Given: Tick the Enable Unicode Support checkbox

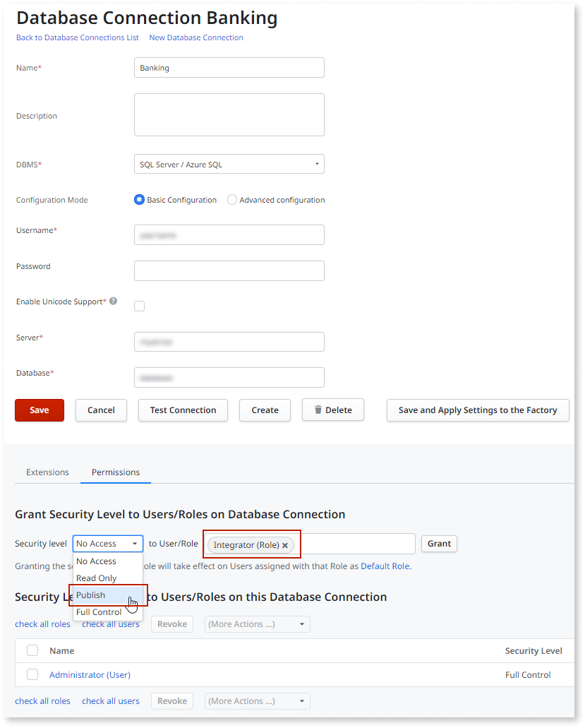Looking at the screenshot, I should pyautogui.click(x=139, y=306).
